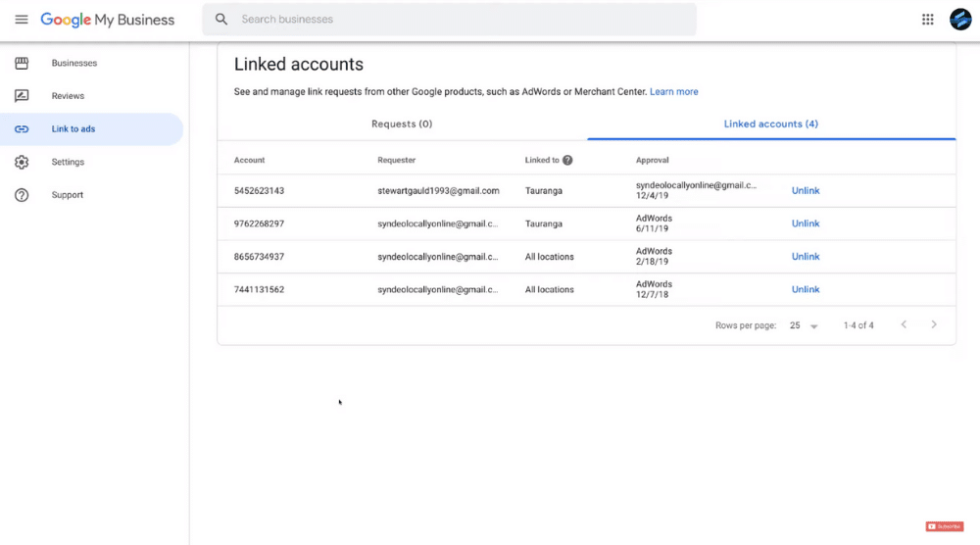
Task: Click the AdWords 12/7/18 approval cell
Action: coord(654,289)
